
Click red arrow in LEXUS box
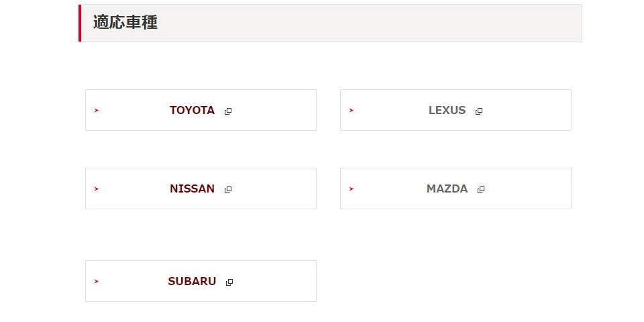tap(351, 111)
